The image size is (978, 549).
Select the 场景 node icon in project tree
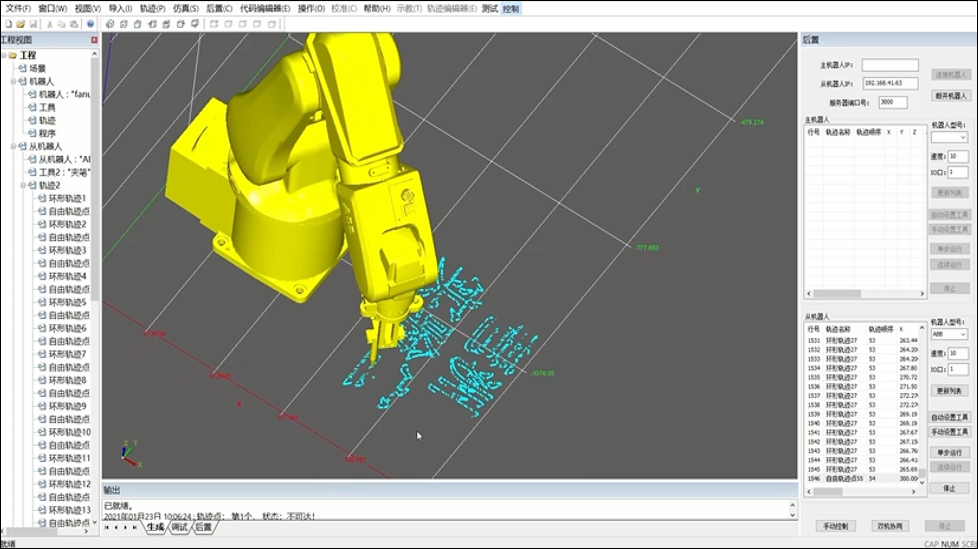point(21,68)
